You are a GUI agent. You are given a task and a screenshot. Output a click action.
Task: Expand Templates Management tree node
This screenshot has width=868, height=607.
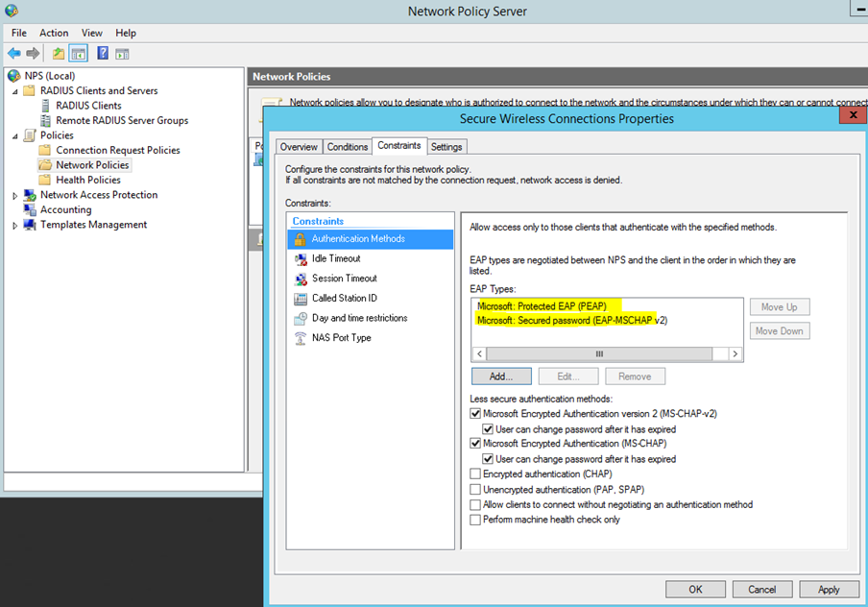coord(14,225)
